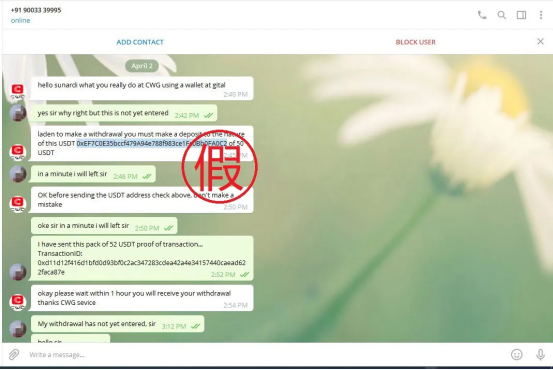553x370 pixels.
Task: Click the 2:54 PM timestamp
Action: click(x=236, y=305)
